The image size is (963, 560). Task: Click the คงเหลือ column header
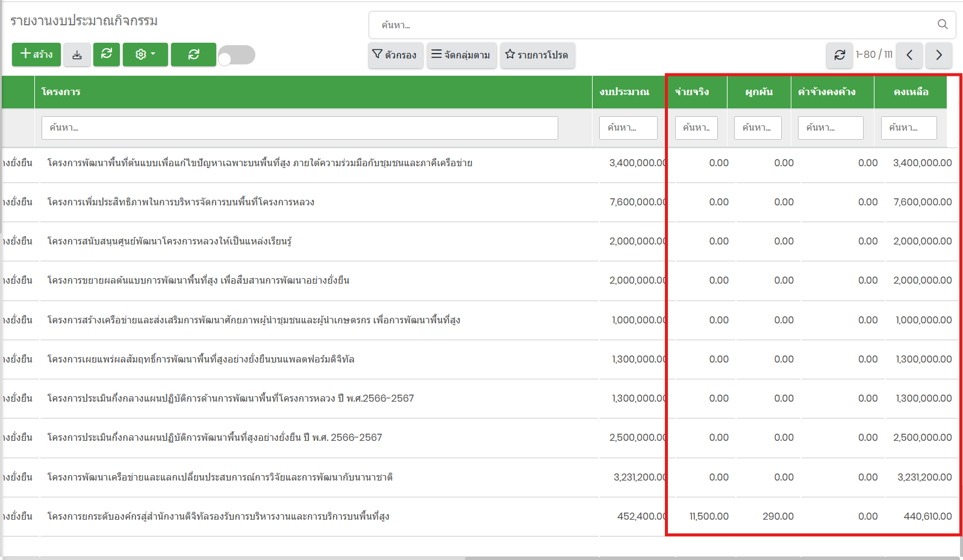click(911, 92)
